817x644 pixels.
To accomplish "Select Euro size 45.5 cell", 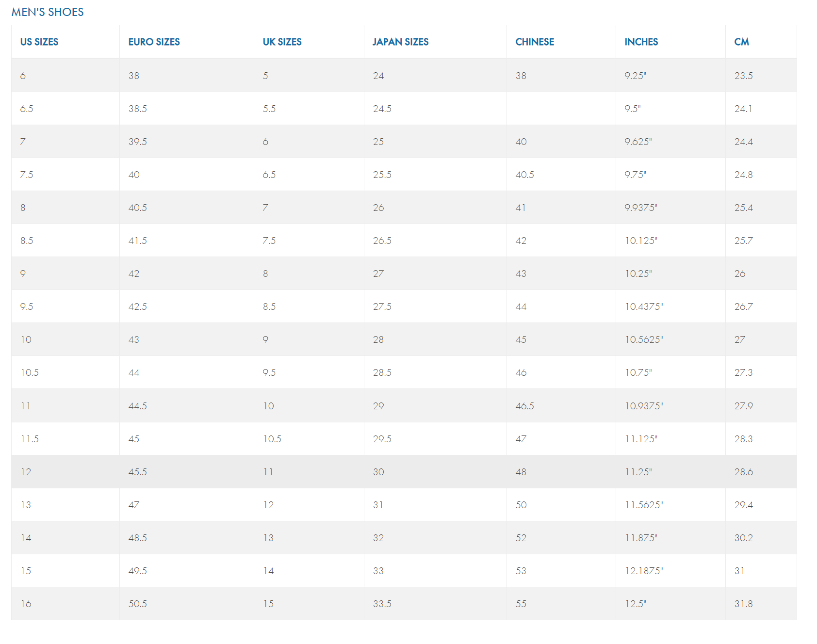I will [x=138, y=472].
